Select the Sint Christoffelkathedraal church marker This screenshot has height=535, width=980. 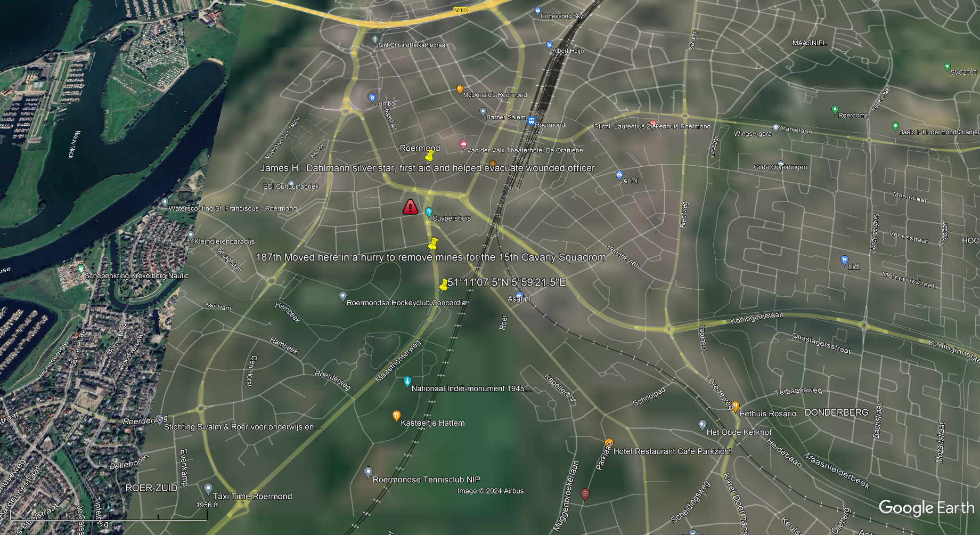tap(375, 39)
